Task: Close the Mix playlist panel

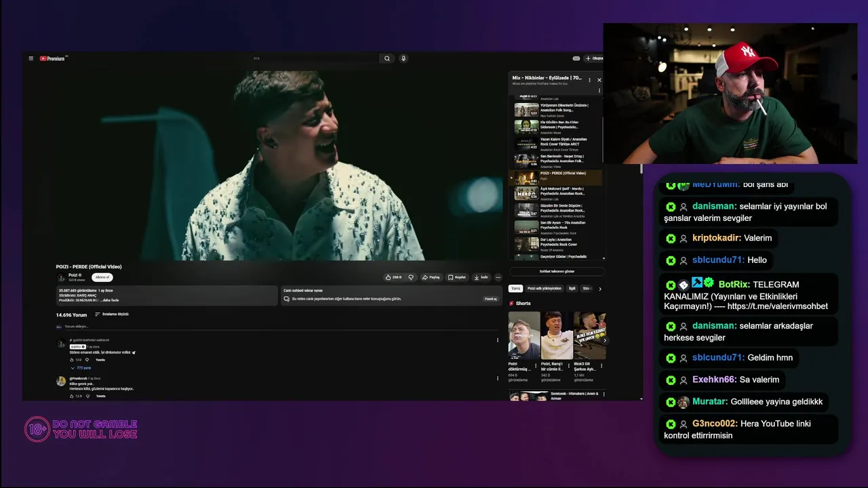Action: (599, 80)
